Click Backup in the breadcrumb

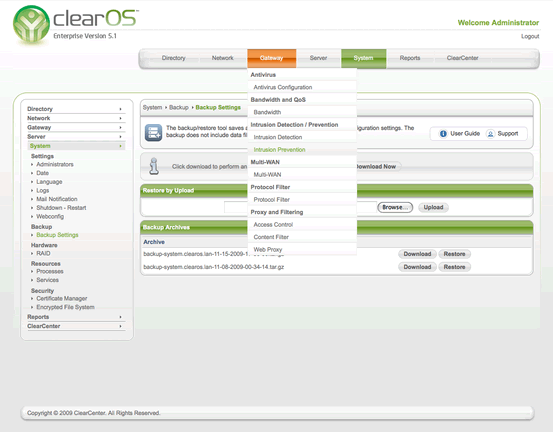pyautogui.click(x=179, y=107)
